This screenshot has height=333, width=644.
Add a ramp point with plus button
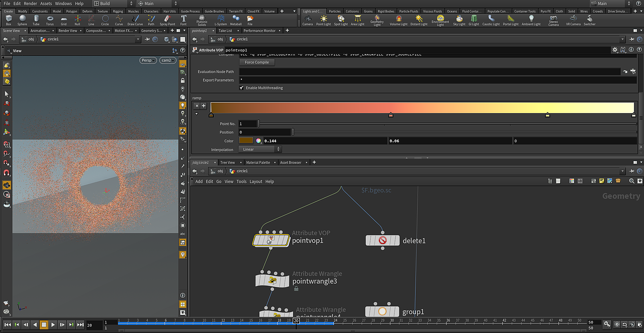pyautogui.click(x=204, y=106)
